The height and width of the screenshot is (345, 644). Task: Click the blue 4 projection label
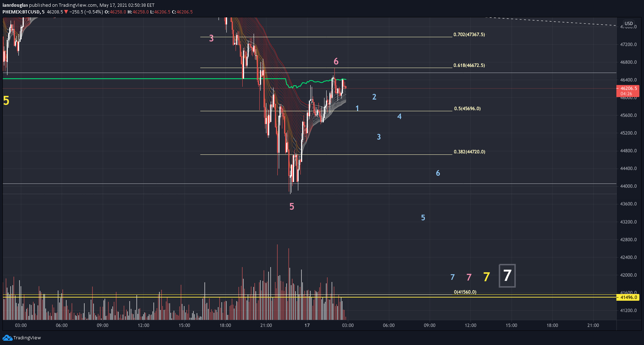tap(400, 117)
